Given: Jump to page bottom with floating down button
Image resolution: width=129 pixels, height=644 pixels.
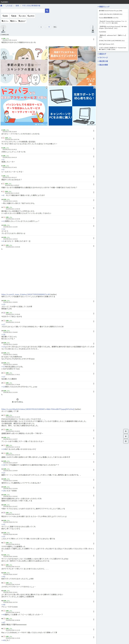Looking at the screenshot, I should tap(126, 436).
